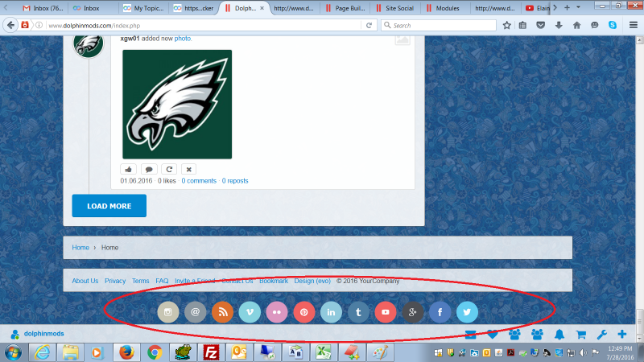This screenshot has width=644, height=362.
Task: Open the Vimeo social icon
Action: click(x=250, y=312)
